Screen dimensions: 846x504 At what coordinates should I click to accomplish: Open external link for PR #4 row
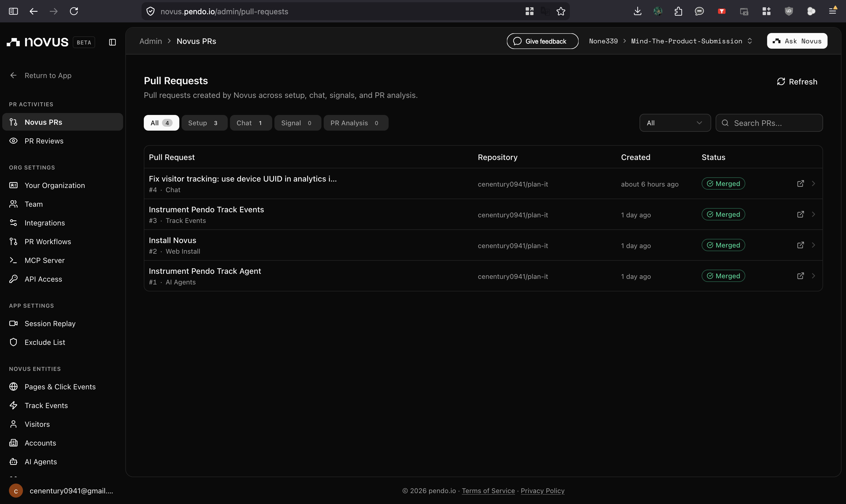800,184
